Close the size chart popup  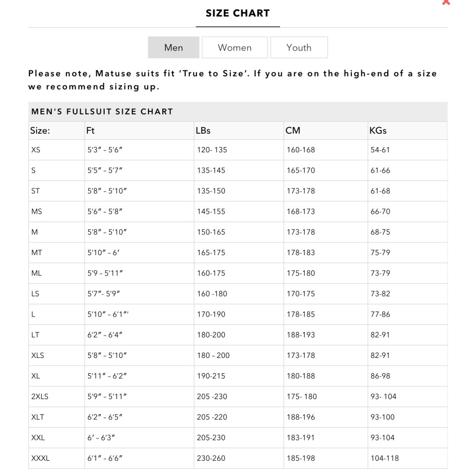tap(446, 2)
